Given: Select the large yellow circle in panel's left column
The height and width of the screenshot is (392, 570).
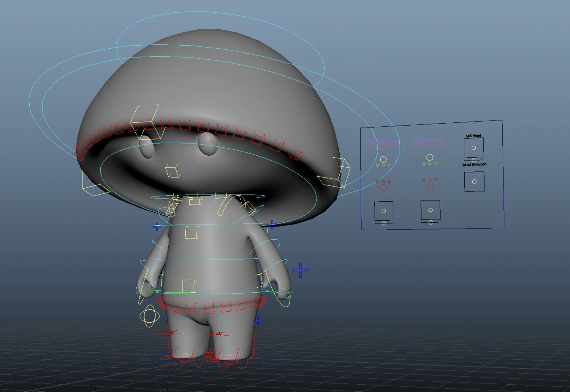Looking at the screenshot, I should (383, 160).
